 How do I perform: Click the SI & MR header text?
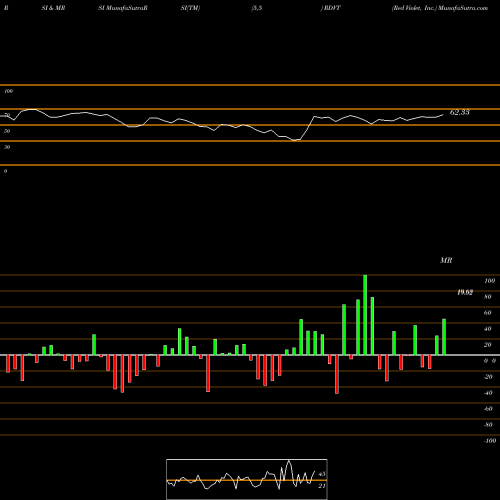[x=53, y=8]
